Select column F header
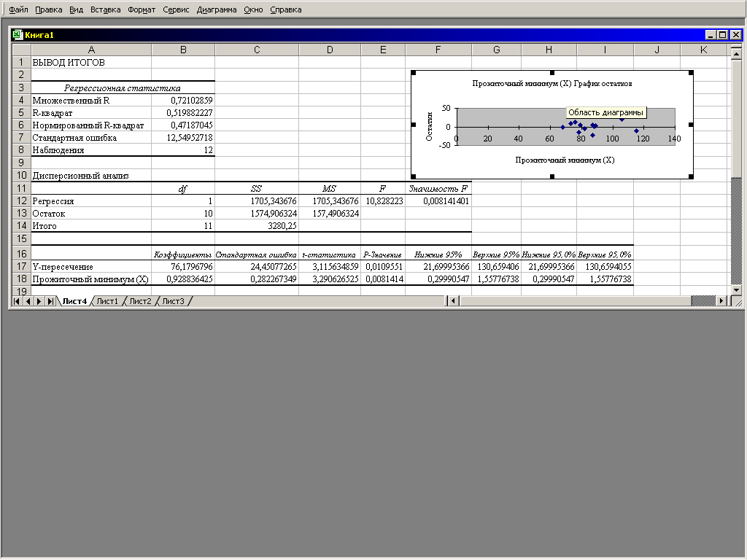The width and height of the screenshot is (747, 560). click(x=438, y=50)
